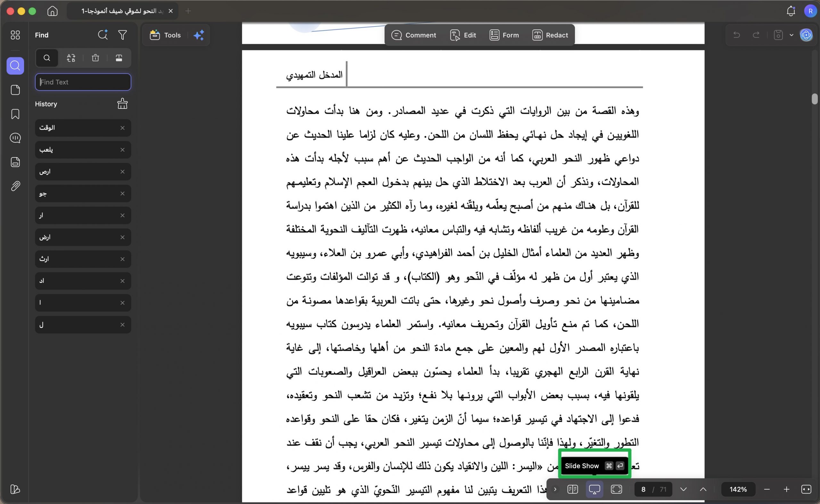
Task: Open the Bookmarks panel icon
Action: coord(15,114)
